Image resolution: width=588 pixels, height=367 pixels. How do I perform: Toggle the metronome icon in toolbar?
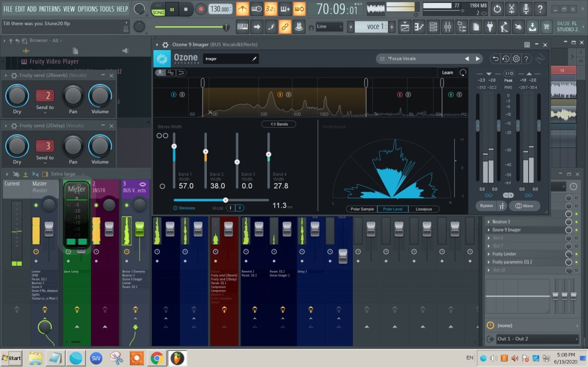pyautogui.click(x=242, y=9)
